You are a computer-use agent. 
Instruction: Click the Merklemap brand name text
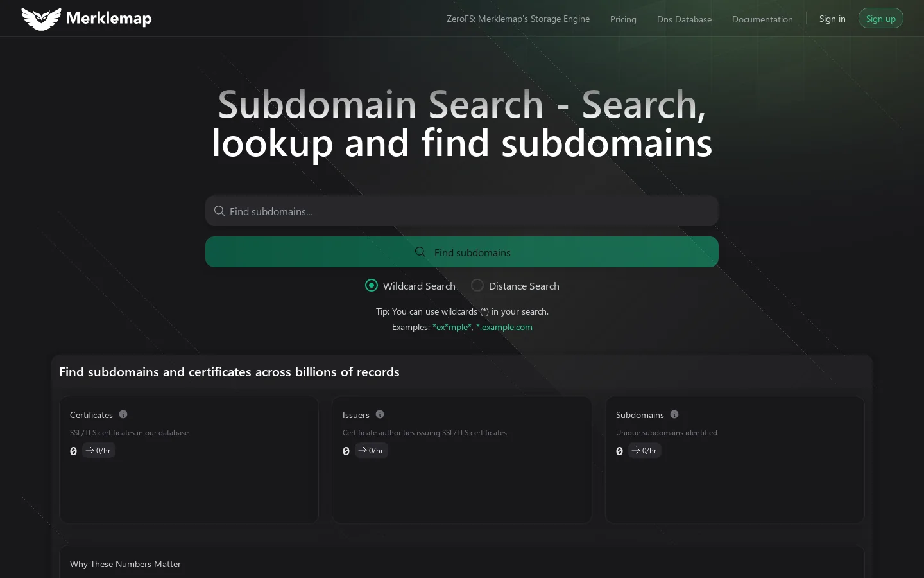pyautogui.click(x=109, y=19)
